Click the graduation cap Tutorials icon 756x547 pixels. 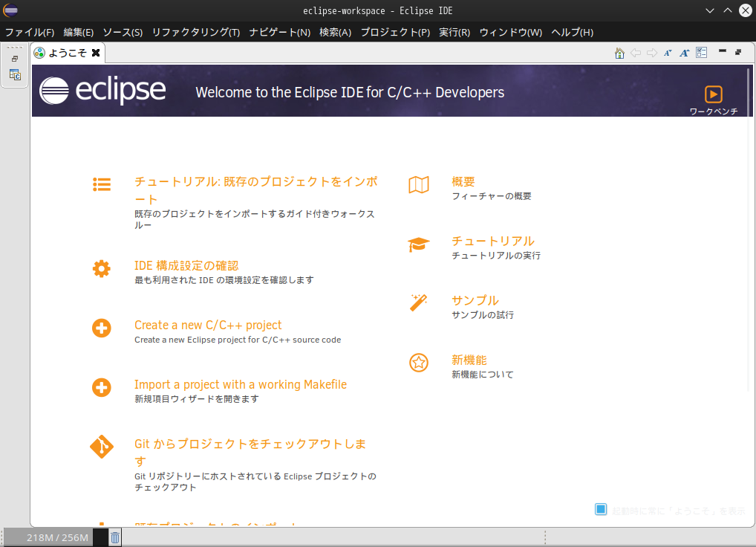[x=419, y=245]
